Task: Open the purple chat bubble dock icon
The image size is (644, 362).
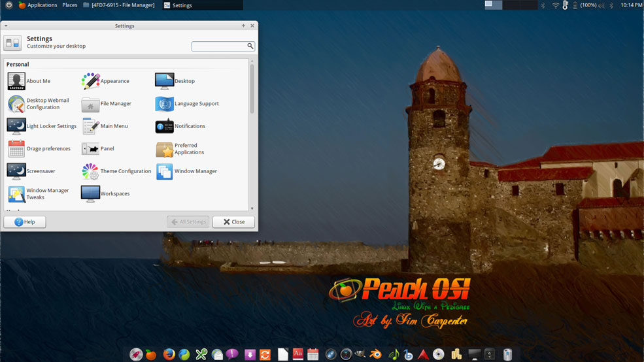Action: pos(232,354)
